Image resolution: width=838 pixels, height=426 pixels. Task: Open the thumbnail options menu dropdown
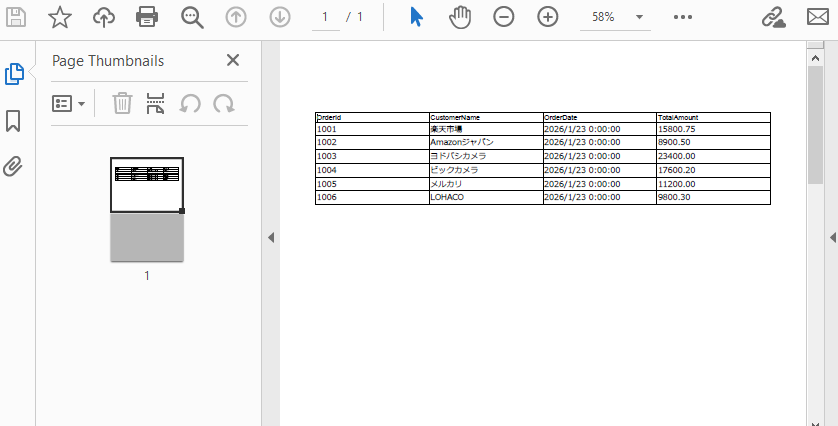tap(68, 104)
